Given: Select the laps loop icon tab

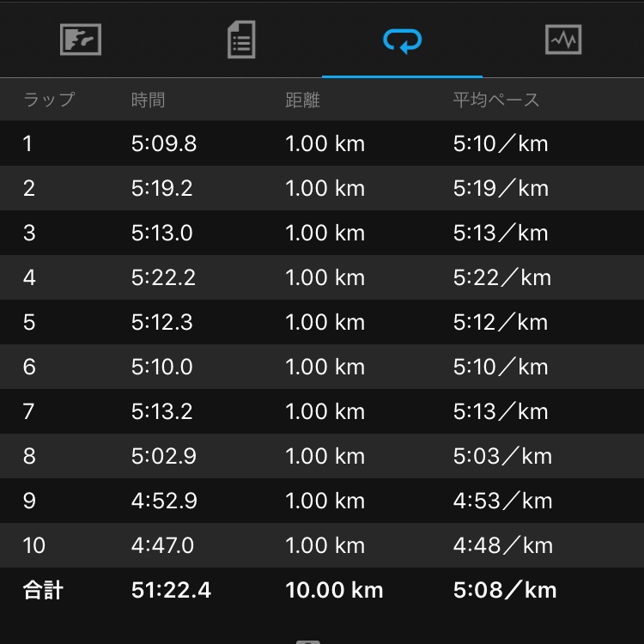Looking at the screenshot, I should pos(402,39).
